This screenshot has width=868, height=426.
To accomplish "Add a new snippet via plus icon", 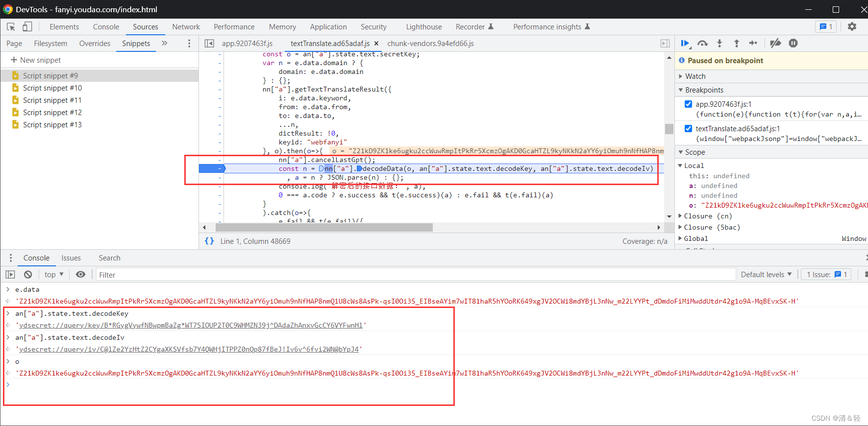I will [x=14, y=60].
